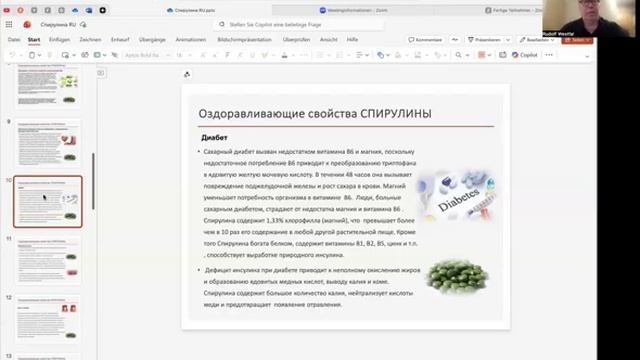
Task: Switch to the Zoom meeting browser tab
Action: (354, 10)
